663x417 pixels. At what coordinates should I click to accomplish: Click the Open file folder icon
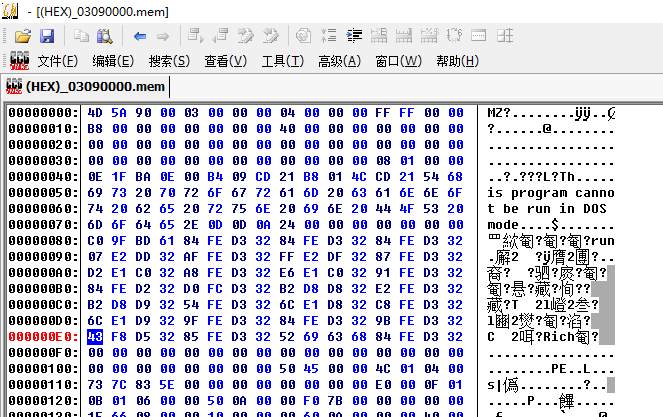coord(22,36)
